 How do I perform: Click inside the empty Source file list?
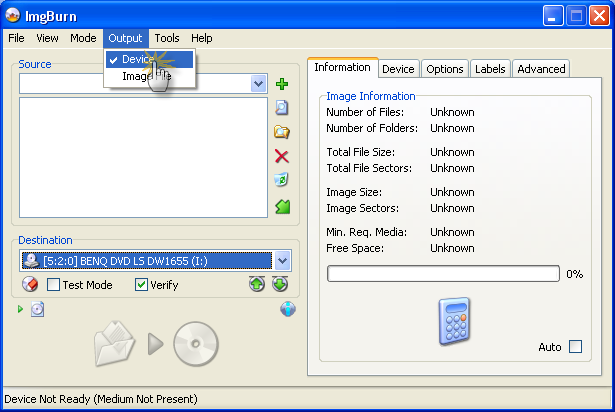pos(144,157)
